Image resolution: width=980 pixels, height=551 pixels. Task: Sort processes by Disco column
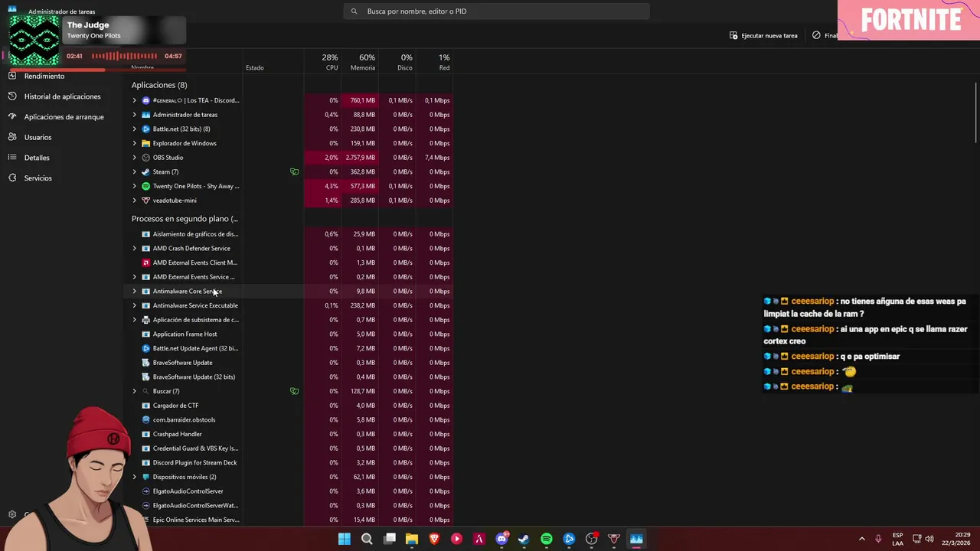pyautogui.click(x=397, y=62)
